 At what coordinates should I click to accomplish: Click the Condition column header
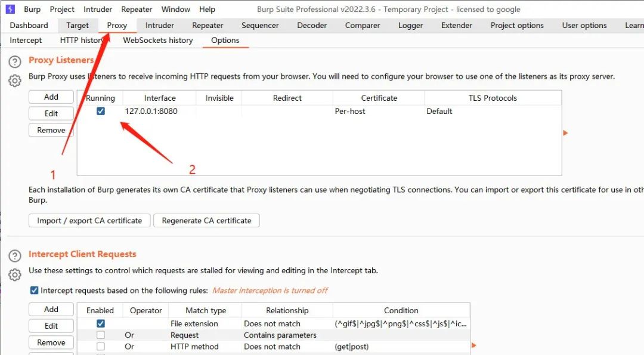point(401,311)
